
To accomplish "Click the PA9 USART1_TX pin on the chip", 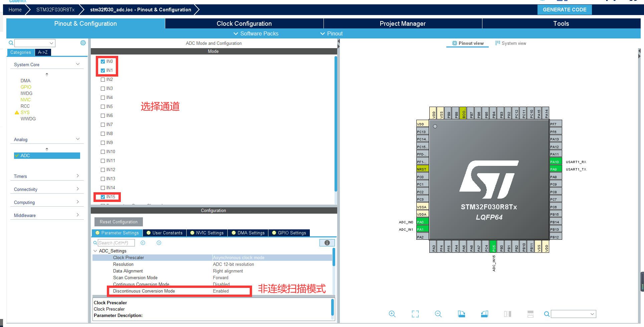I will (x=556, y=169).
